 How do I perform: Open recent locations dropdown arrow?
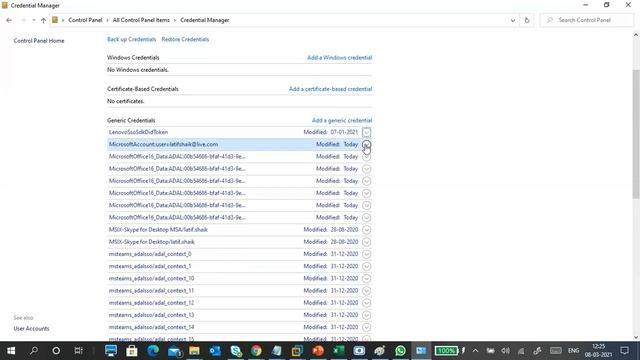point(34,20)
